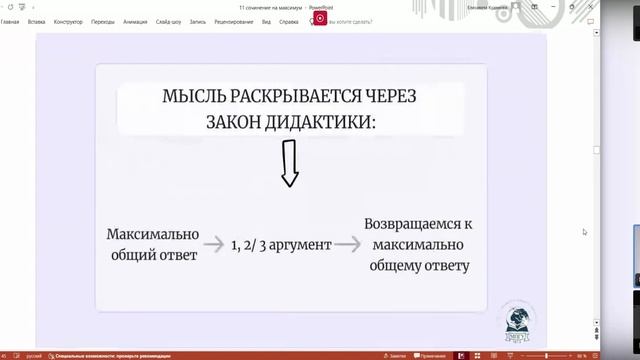Click the zoom out minus button
The width and height of the screenshot is (640, 360).
[522, 356]
